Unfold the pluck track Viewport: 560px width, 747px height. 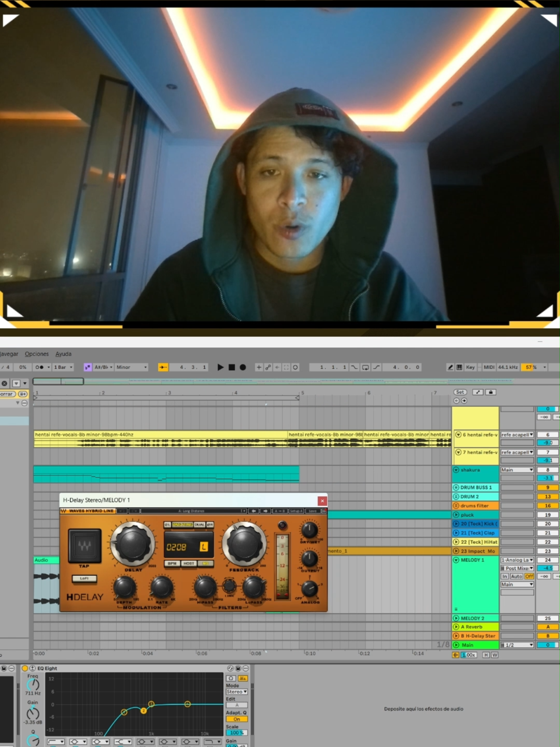coord(456,515)
